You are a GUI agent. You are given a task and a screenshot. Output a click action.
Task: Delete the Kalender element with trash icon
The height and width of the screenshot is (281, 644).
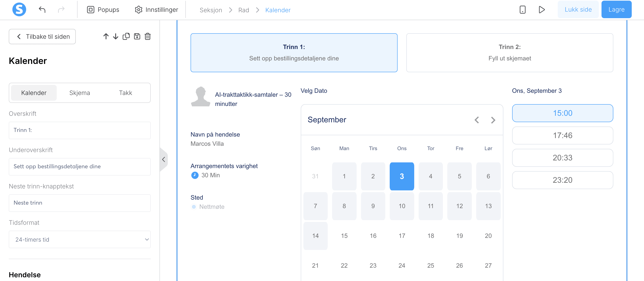147,36
